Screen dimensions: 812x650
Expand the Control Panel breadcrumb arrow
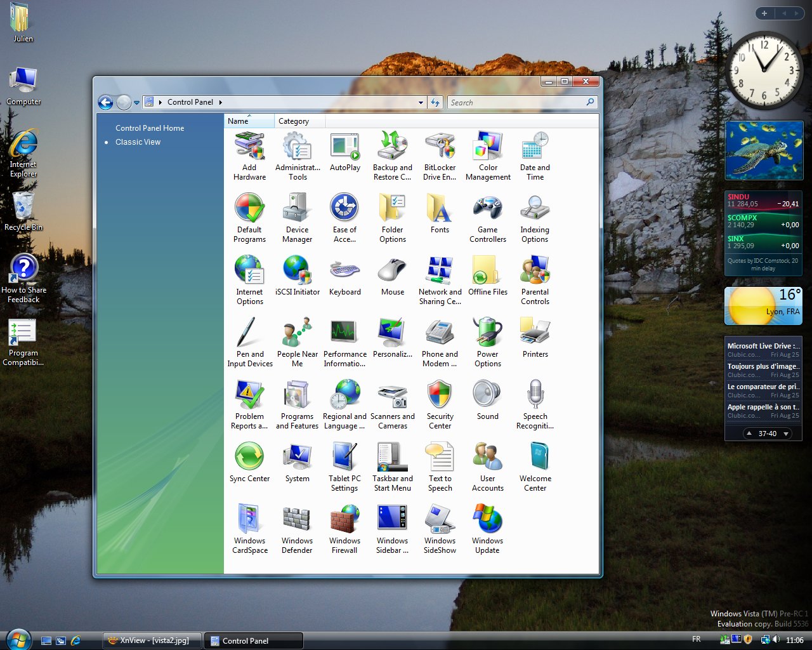click(x=221, y=102)
